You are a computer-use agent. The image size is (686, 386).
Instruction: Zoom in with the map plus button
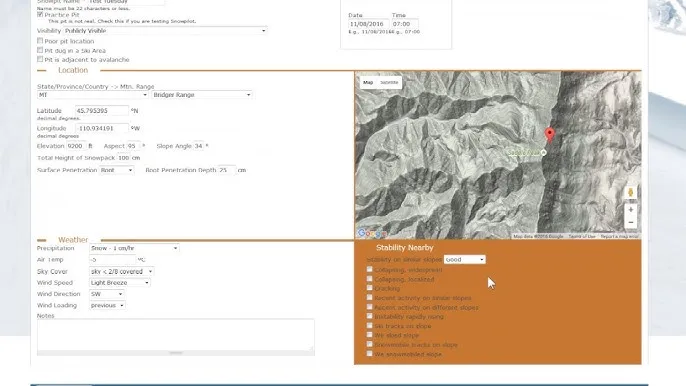click(x=630, y=210)
